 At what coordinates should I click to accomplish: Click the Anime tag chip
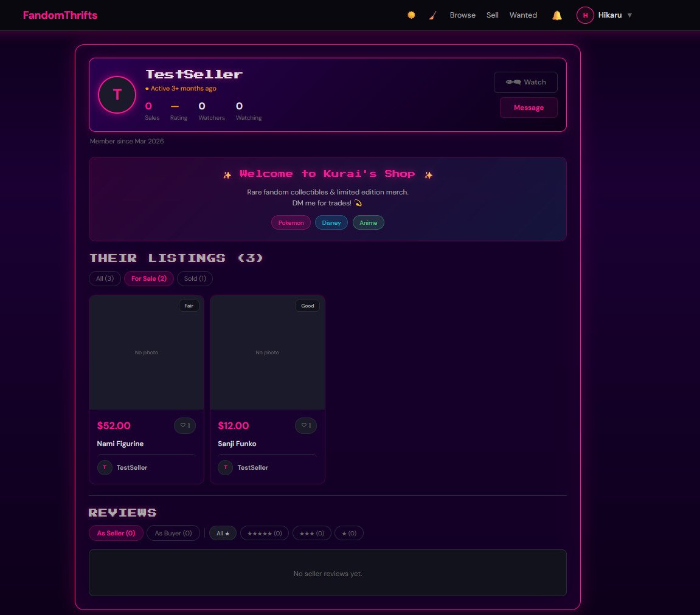[369, 222]
